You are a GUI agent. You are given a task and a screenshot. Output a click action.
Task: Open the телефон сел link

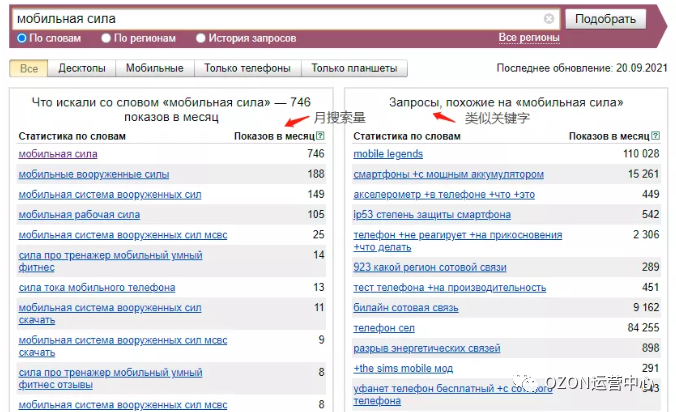tap(384, 328)
